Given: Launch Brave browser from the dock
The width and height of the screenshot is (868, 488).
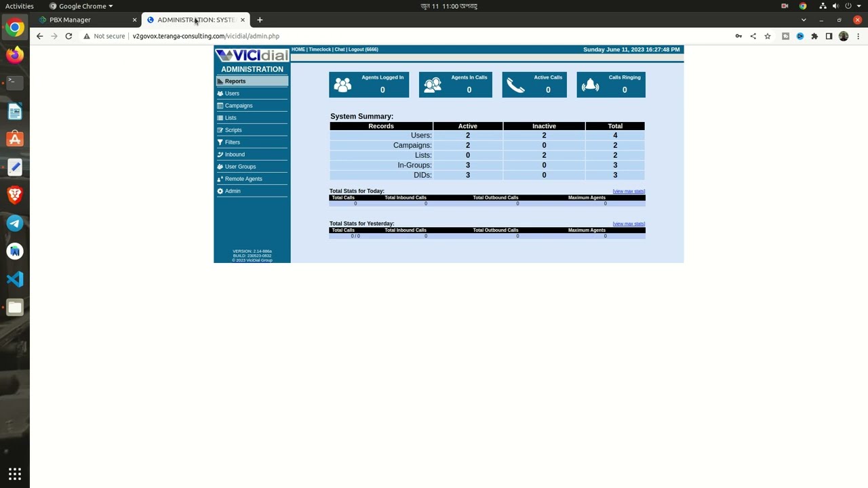Looking at the screenshot, I should point(15,195).
